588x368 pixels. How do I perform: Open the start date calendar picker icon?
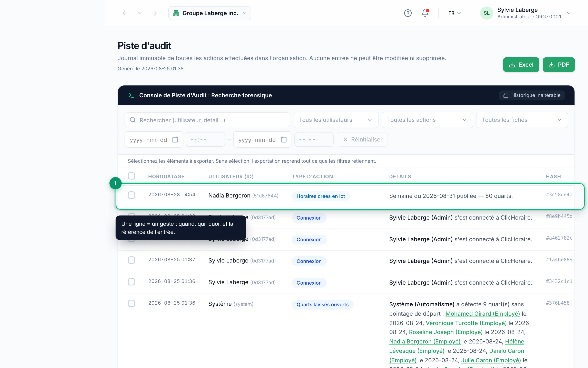[x=175, y=140]
